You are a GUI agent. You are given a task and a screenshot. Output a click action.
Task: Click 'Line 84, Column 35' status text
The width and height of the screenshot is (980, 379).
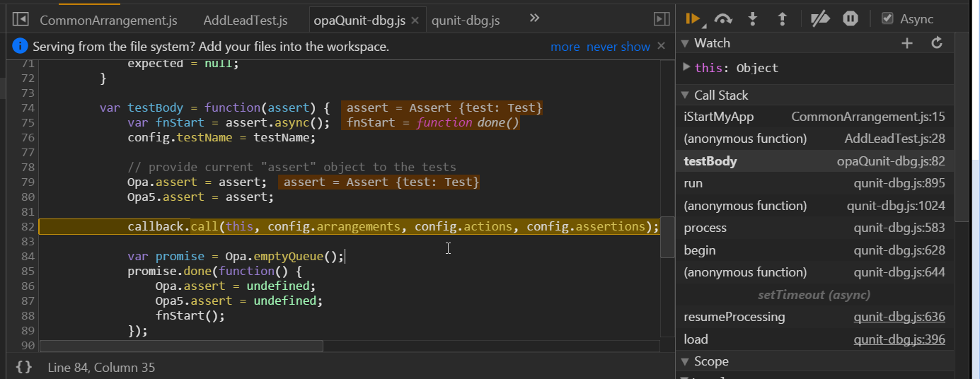click(x=101, y=368)
